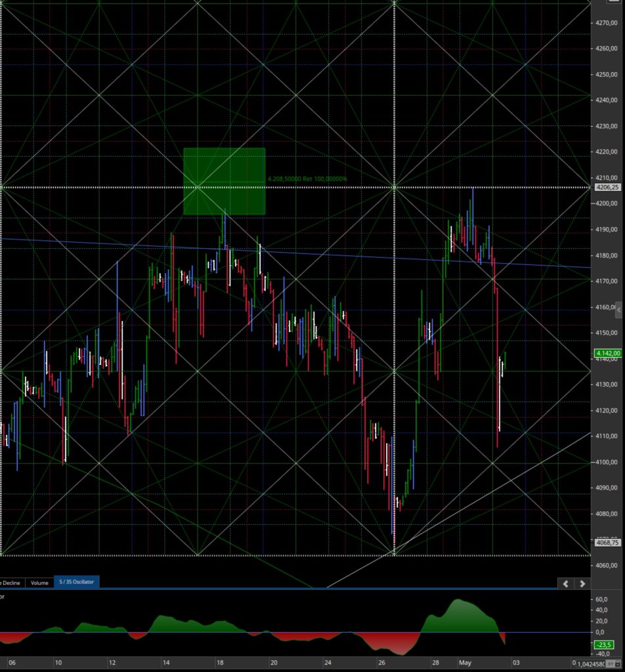
Task: Click the right arrow to scroll indicator tabs
Action: [x=582, y=583]
